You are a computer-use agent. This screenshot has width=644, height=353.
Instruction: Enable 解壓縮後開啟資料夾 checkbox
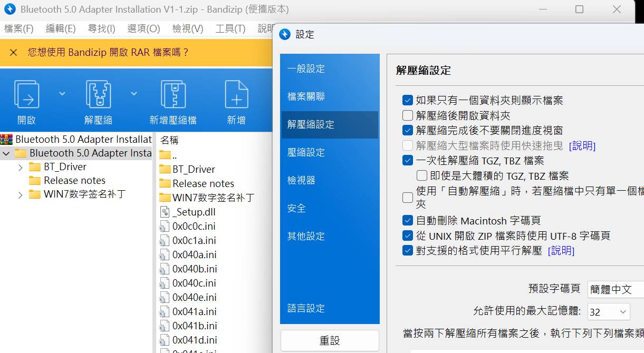[407, 115]
